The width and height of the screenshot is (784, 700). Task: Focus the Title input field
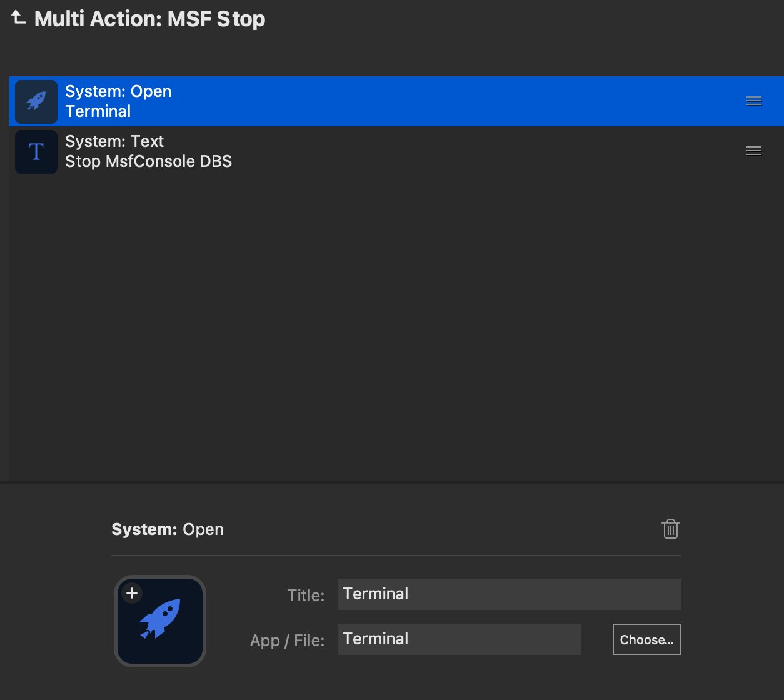[509, 594]
